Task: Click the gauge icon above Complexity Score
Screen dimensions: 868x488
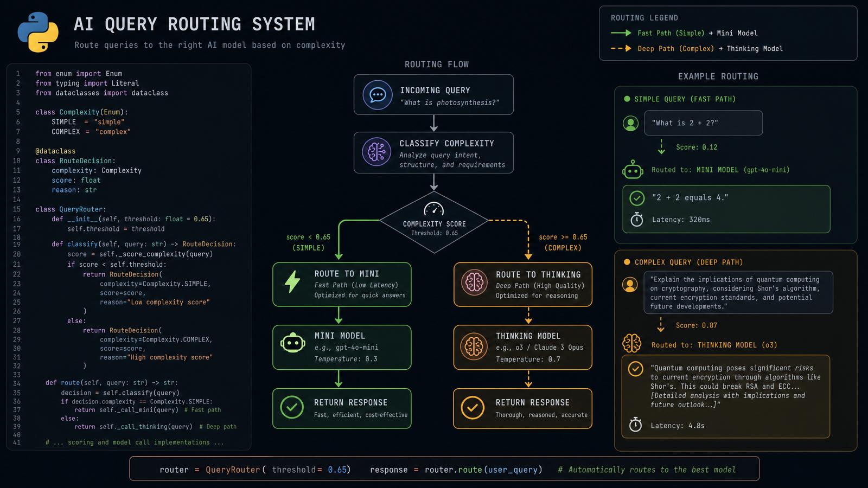Action: (x=434, y=210)
